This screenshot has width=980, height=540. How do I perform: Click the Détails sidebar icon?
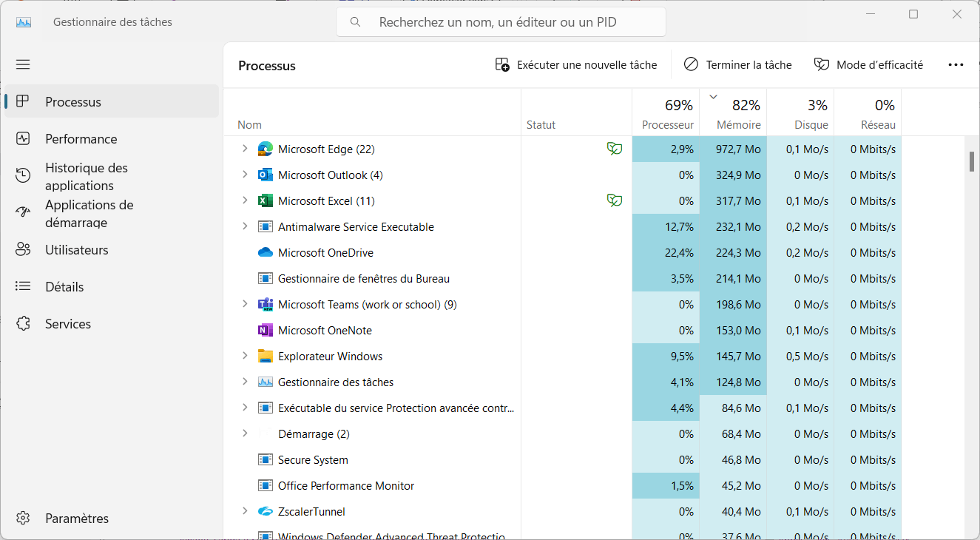tap(23, 286)
